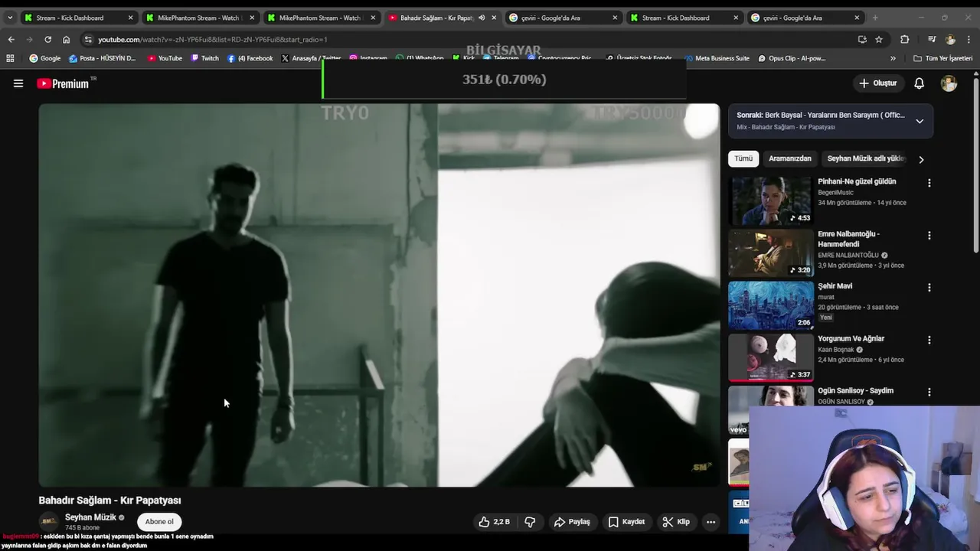The height and width of the screenshot is (551, 980).
Task: Install app icon in address bar
Action: (862, 39)
